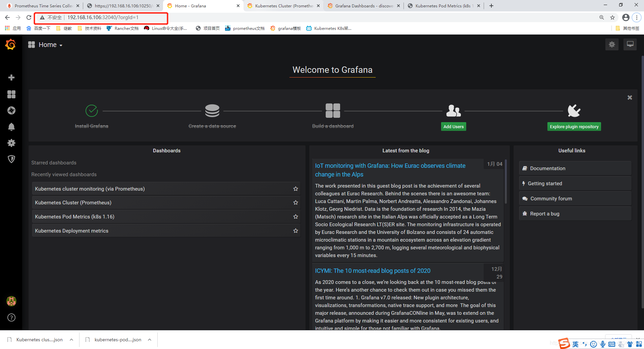Bookmark this page with star icon
The width and height of the screenshot is (644, 349).
coord(612,17)
